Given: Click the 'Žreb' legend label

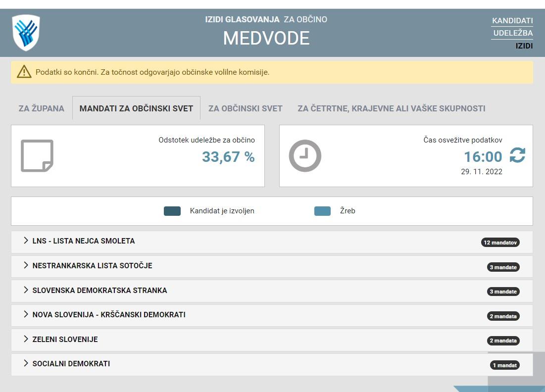Looking at the screenshot, I should 347,210.
